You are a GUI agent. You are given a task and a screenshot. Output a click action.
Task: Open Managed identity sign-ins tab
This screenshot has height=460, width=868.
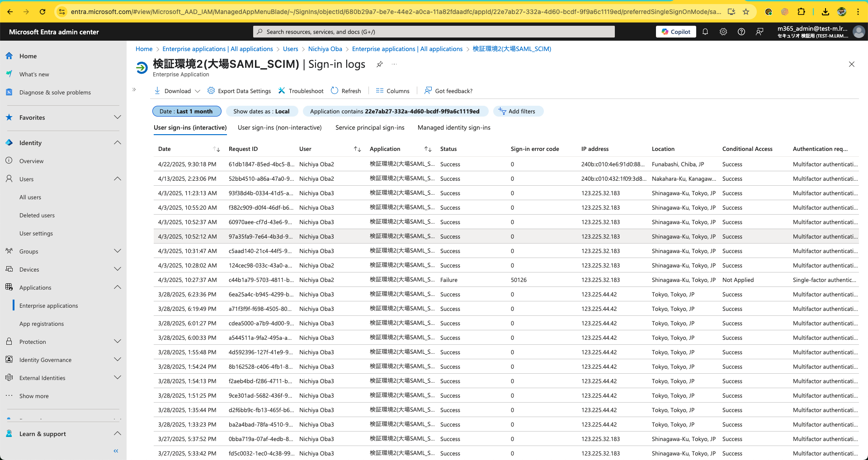pos(454,128)
